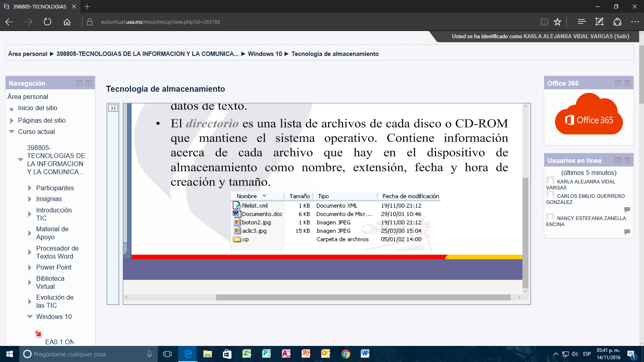The image size is (644, 362).
Task: Expand Páginas del sitio in navigation
Action: 12,120
